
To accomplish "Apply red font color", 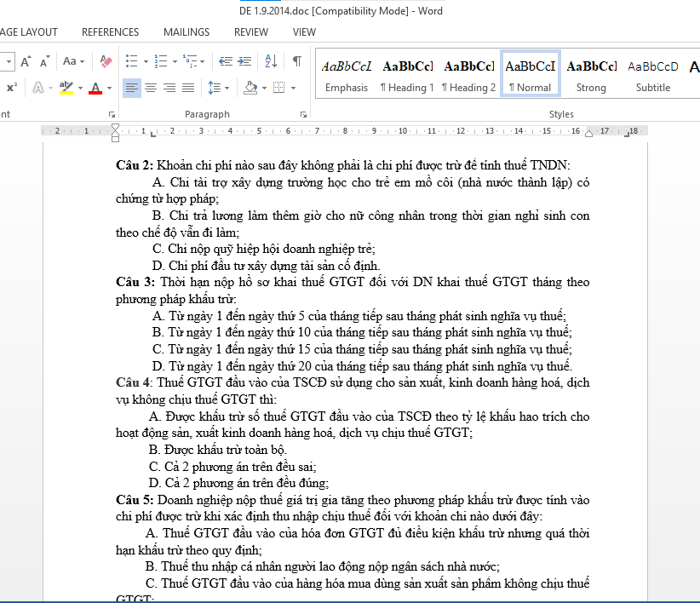I will tap(95, 88).
